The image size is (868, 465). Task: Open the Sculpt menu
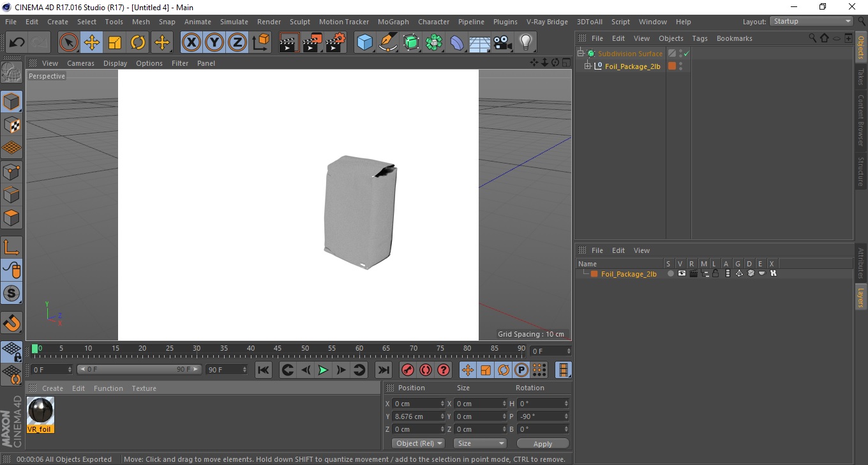coord(300,22)
